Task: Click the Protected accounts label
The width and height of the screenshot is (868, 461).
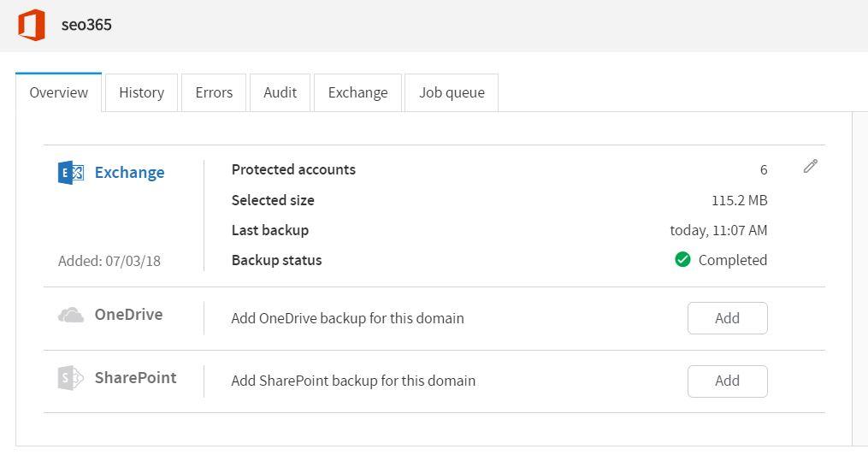Action: (x=293, y=169)
